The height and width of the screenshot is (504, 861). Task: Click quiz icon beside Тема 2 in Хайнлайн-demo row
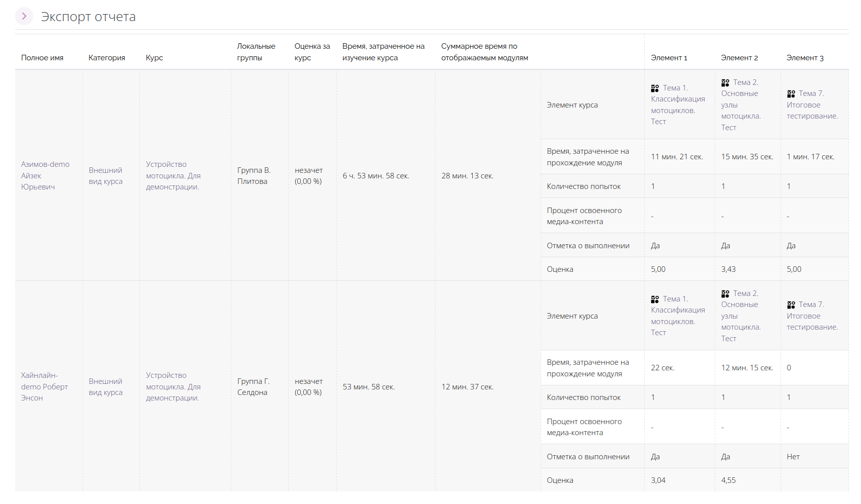tap(725, 294)
